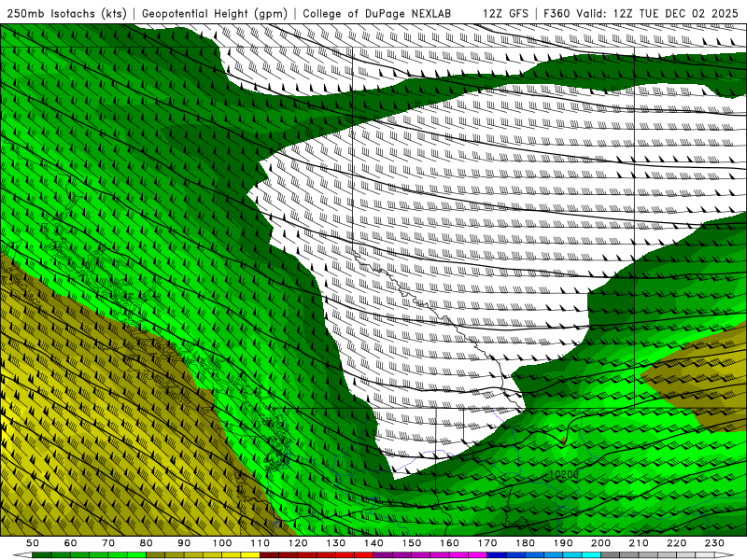Click the 70 knot colorbar label
This screenshot has height=560, width=747.
coord(108,543)
